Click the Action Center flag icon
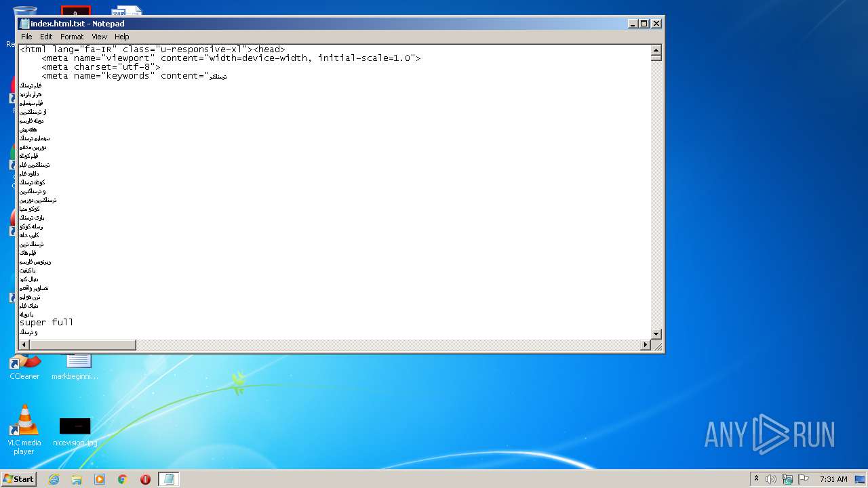Image resolution: width=868 pixels, height=488 pixels. [x=804, y=479]
